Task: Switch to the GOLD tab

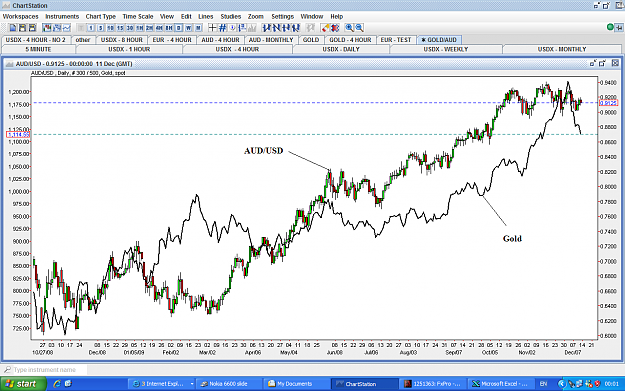Action: click(311, 40)
